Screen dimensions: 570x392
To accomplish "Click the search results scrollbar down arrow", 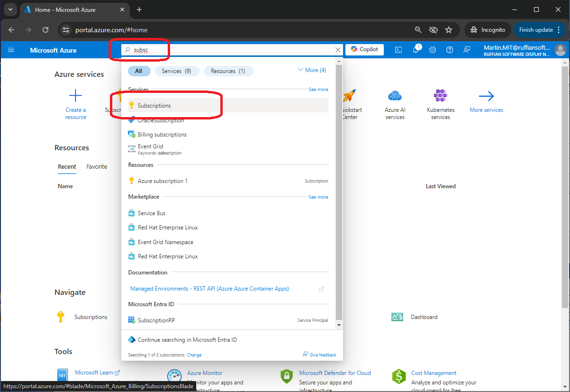I will click(338, 325).
